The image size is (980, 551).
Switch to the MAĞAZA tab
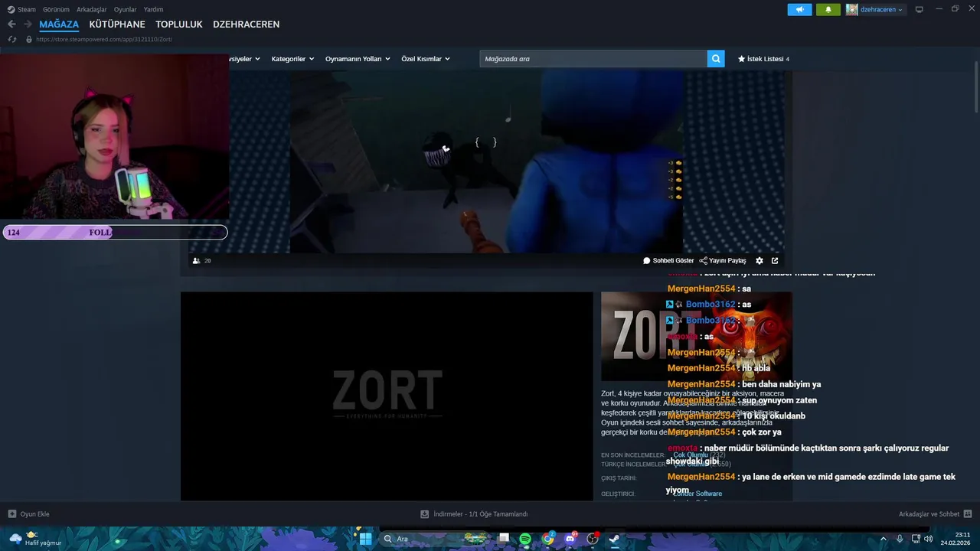tap(59, 24)
